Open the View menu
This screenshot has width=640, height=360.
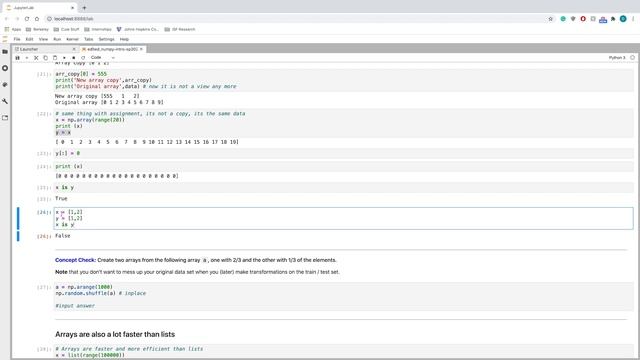[x=43, y=39]
